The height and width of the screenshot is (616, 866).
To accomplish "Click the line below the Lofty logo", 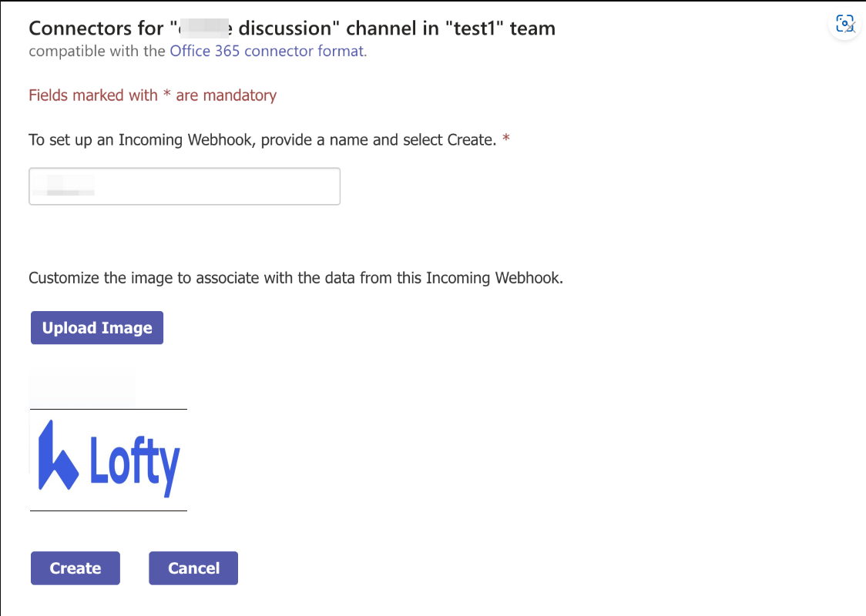I will (109, 511).
